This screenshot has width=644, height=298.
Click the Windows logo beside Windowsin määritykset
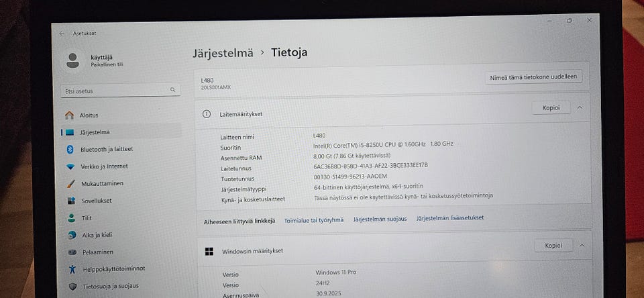coord(209,252)
